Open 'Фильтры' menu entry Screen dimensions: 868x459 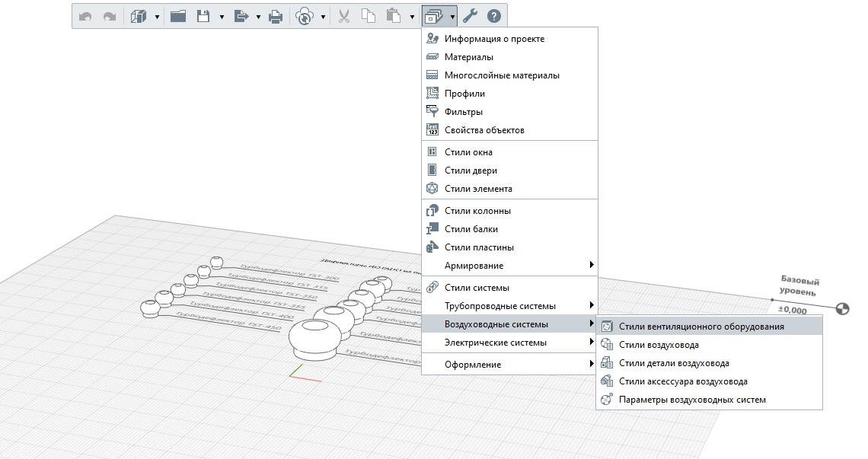[x=510, y=112]
